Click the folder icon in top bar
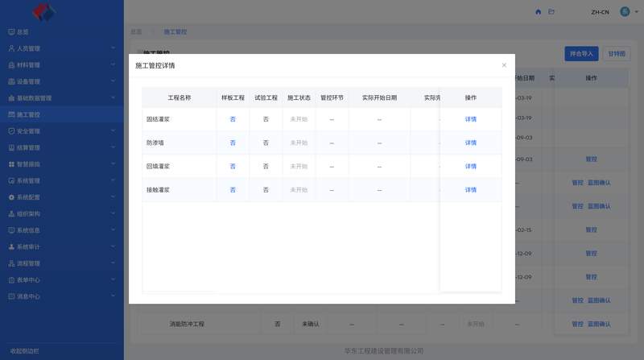Screen dimensions: 644x360 (x=551, y=12)
